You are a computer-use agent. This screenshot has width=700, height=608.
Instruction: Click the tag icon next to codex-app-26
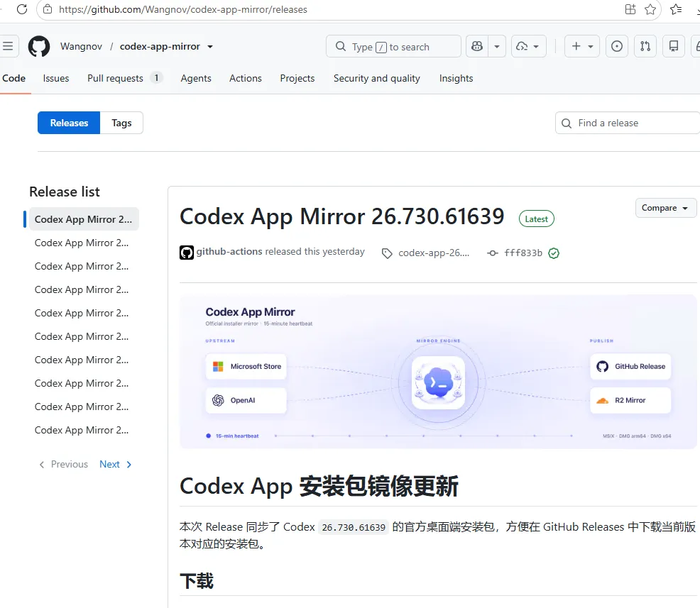[387, 253]
